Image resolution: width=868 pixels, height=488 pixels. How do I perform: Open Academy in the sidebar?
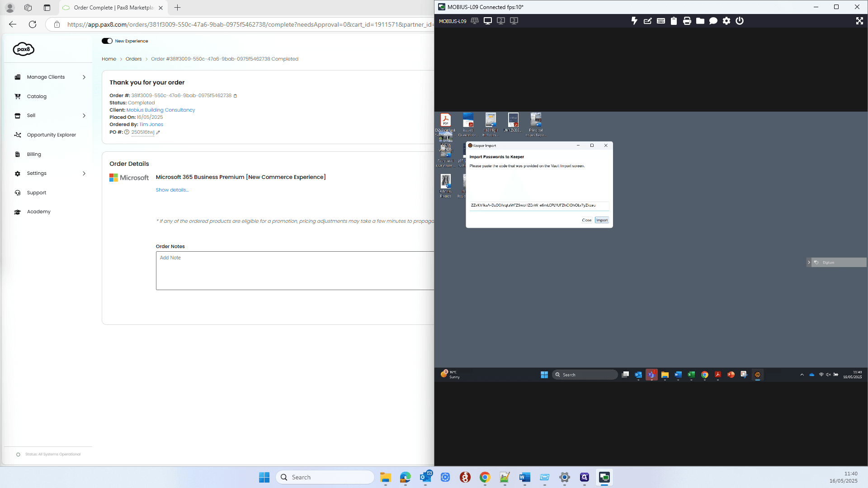click(x=38, y=212)
